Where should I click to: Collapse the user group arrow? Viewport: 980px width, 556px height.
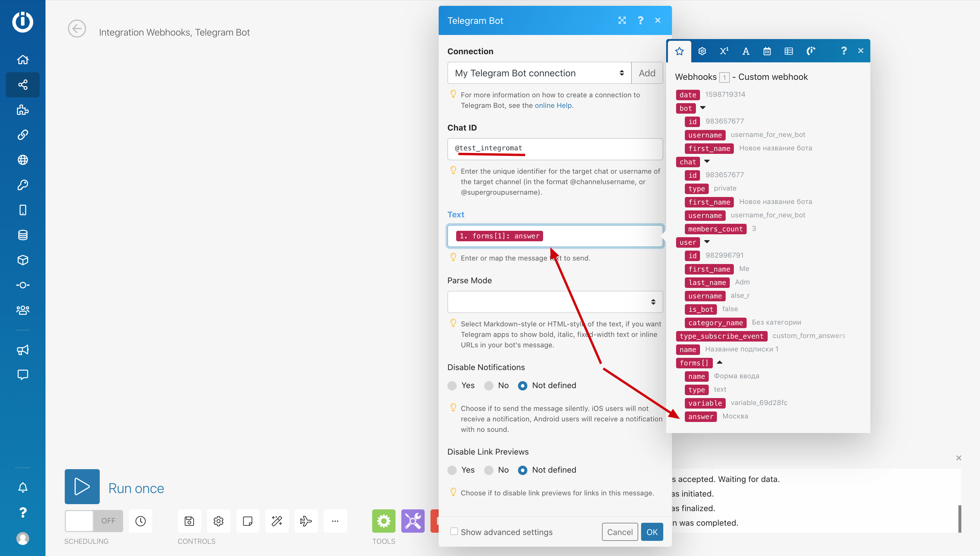click(707, 242)
